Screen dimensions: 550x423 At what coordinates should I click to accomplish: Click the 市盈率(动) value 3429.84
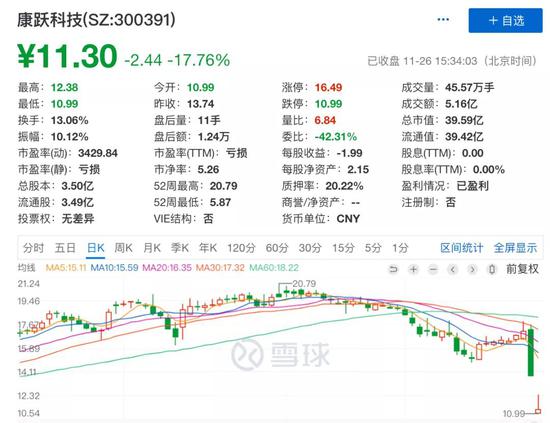(x=98, y=153)
